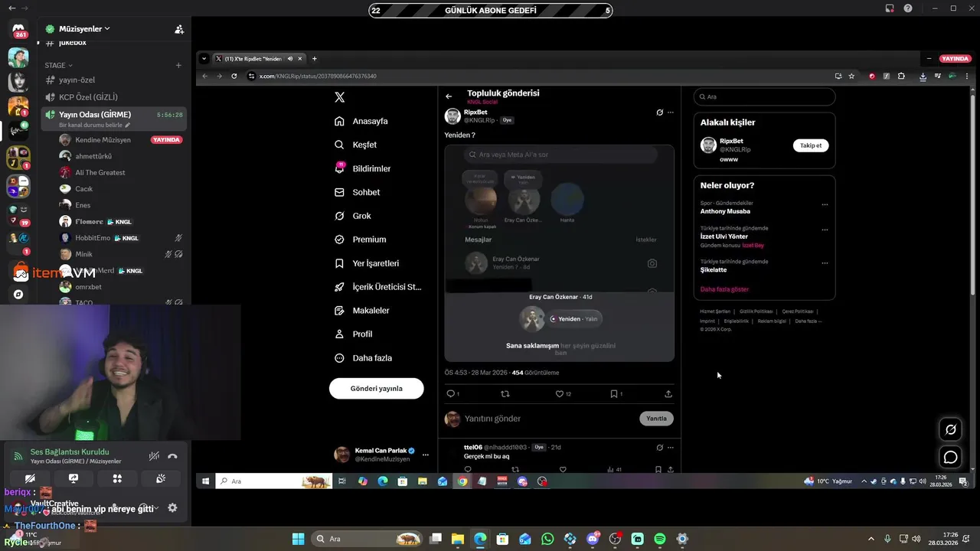Click the Takip et button

[810, 145]
